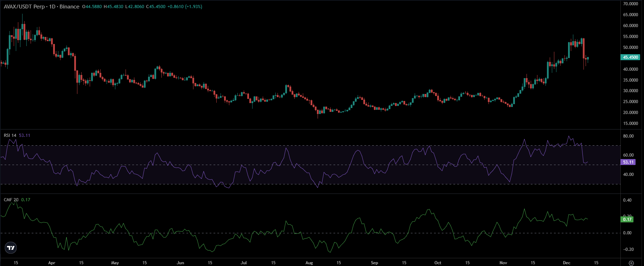
Task: Click the purple 53.11 RSI scale label
Action: click(628, 162)
